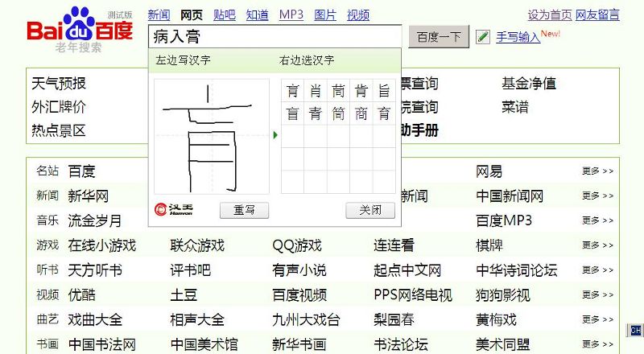Open 有声小说 link
Image resolution: width=644 pixels, height=354 pixels.
point(299,270)
